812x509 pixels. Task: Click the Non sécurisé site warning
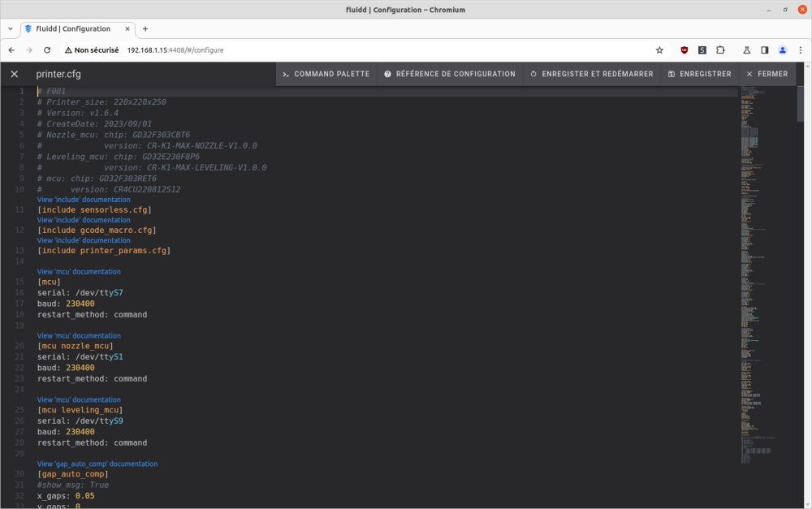pos(92,50)
